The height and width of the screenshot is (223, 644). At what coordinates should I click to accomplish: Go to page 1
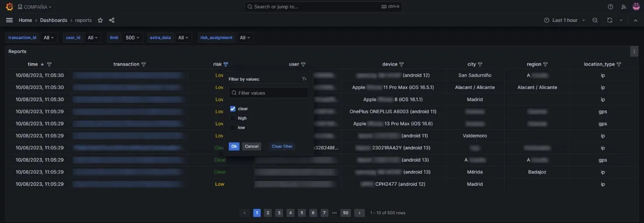coord(257,213)
